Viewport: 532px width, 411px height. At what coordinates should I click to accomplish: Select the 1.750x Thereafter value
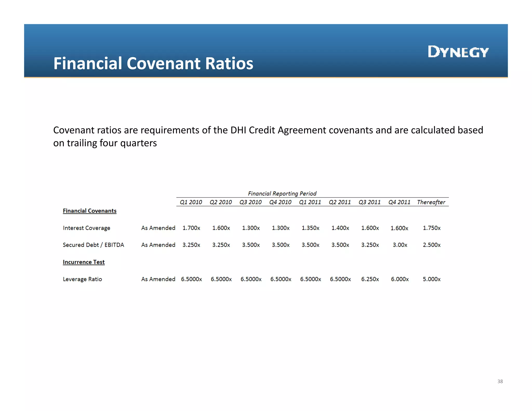[x=432, y=228]
